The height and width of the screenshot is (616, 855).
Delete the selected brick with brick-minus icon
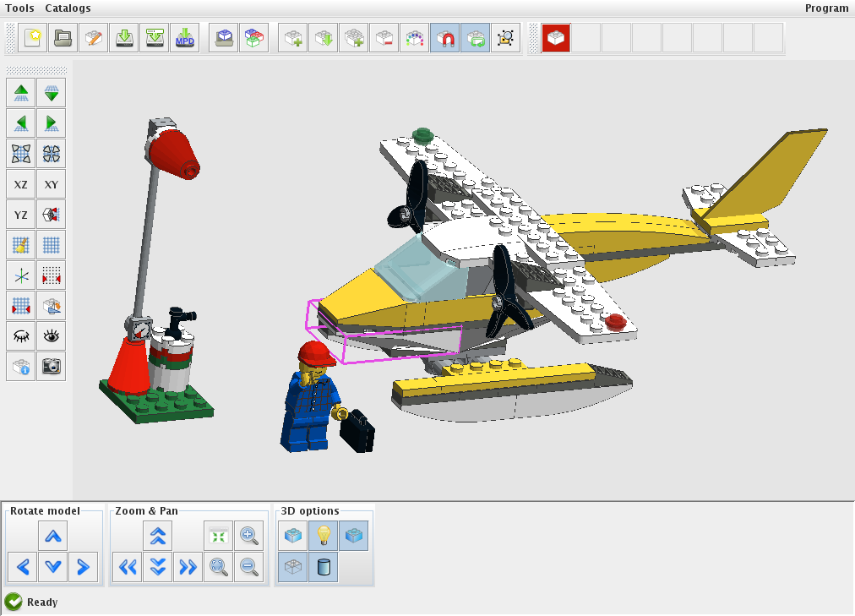tap(384, 38)
